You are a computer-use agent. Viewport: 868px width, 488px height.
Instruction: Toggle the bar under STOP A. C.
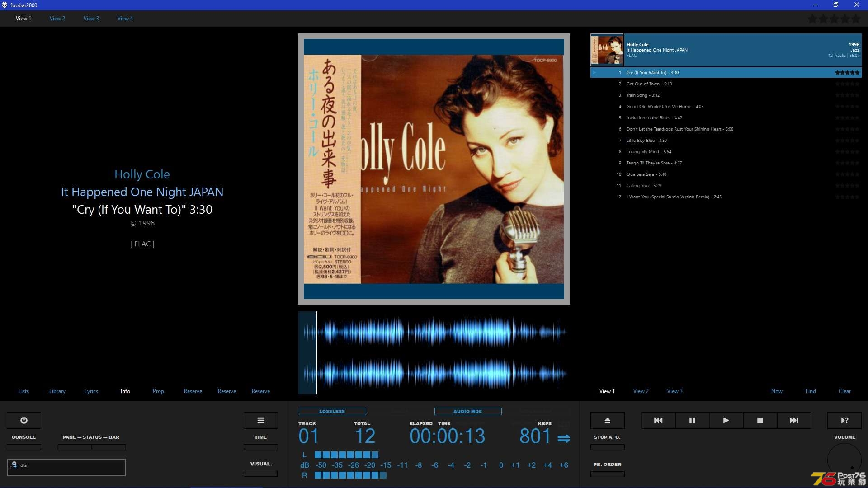coord(608,447)
